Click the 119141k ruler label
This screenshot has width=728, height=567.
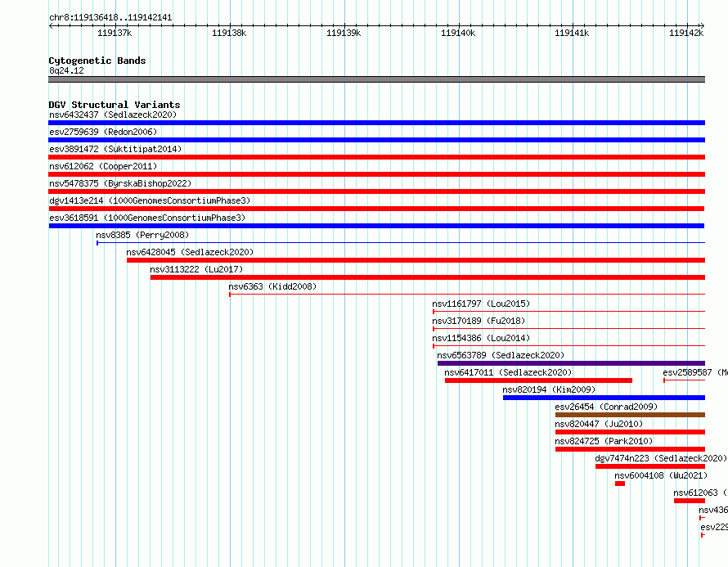click(x=572, y=33)
